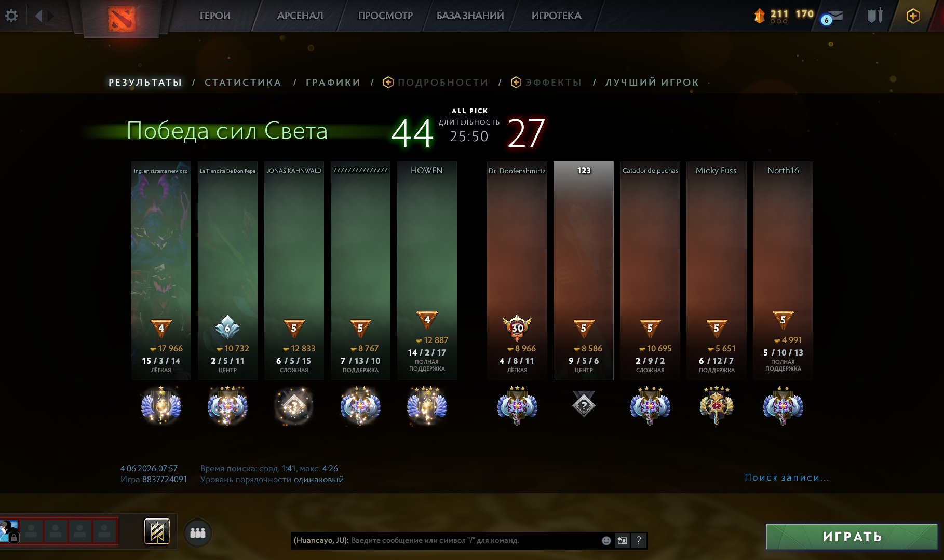Click your profile avatar in bottom bar
Viewport: 944px width, 560px height.
coord(9,531)
